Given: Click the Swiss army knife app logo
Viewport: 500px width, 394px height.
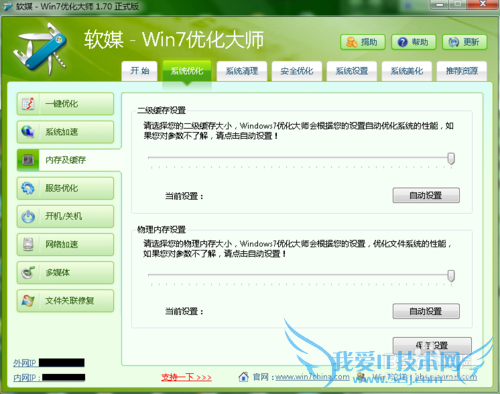Looking at the screenshot, I should (40, 48).
